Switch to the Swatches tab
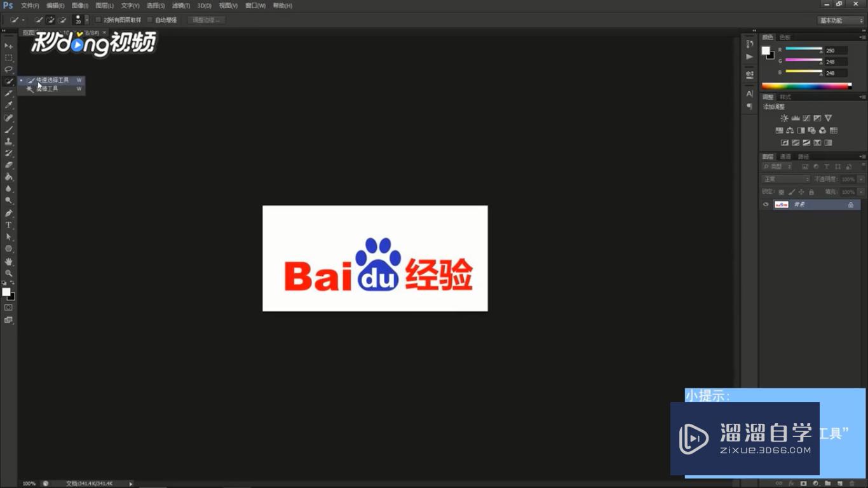 (x=785, y=37)
